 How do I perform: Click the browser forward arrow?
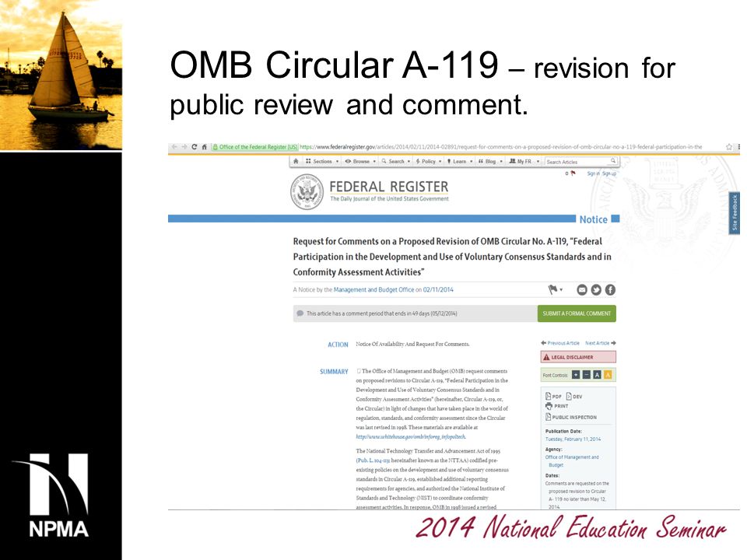tap(184, 147)
